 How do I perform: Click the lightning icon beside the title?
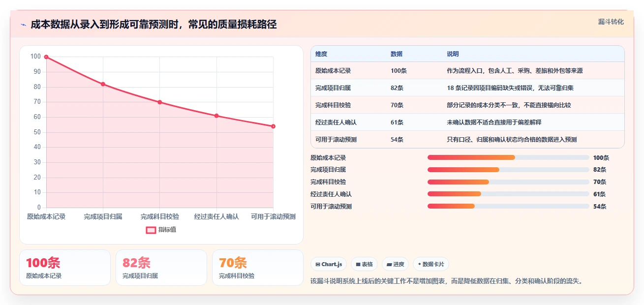pyautogui.click(x=23, y=25)
